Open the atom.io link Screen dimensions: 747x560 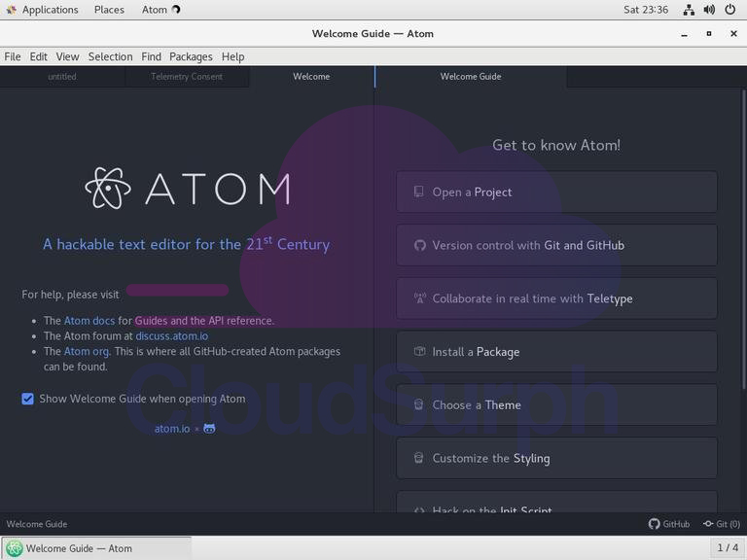click(x=172, y=429)
